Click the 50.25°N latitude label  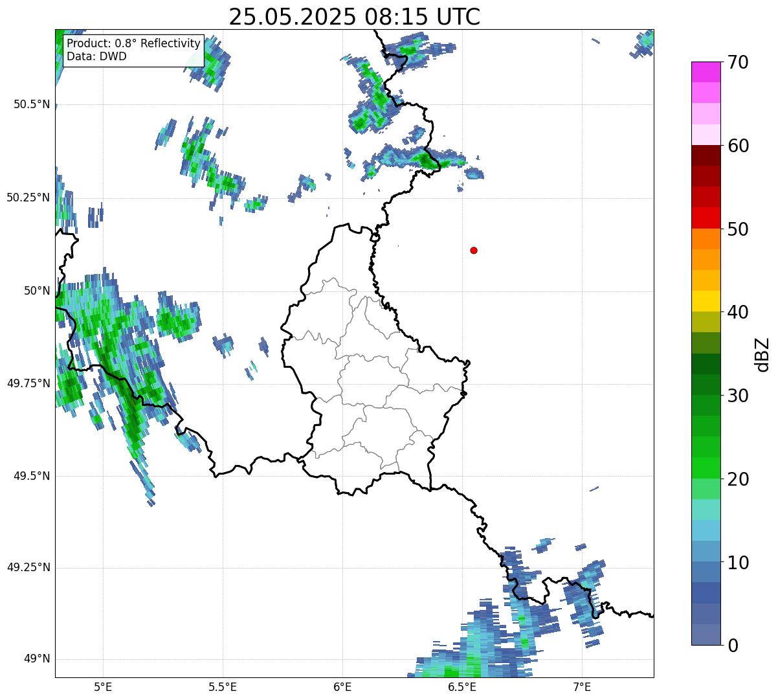coord(28,198)
